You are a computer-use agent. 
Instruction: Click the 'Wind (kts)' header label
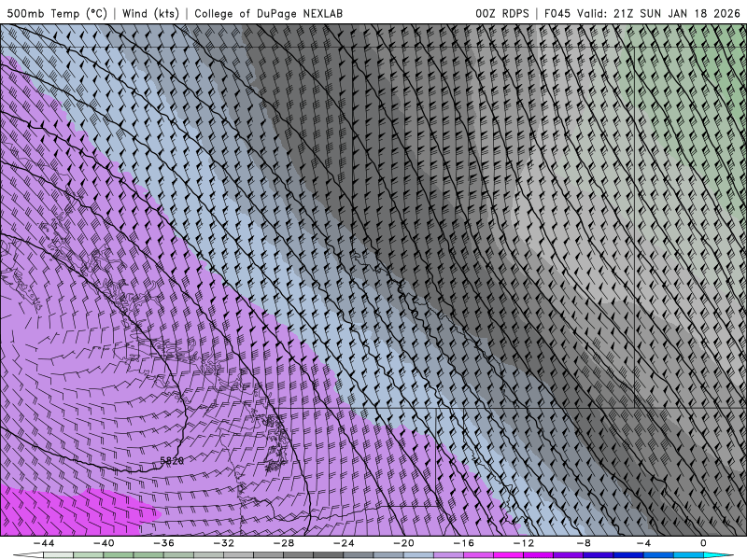point(150,13)
